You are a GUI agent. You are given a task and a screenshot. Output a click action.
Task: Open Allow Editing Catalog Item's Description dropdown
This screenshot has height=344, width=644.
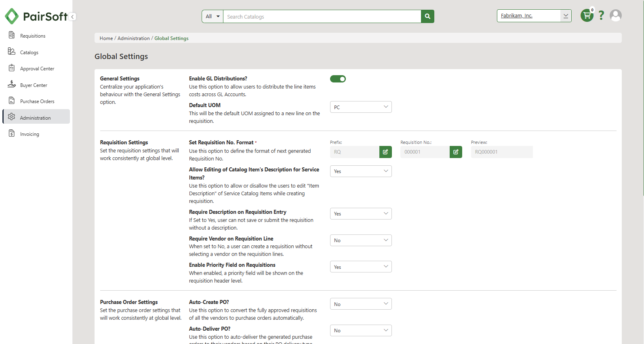pos(361,171)
